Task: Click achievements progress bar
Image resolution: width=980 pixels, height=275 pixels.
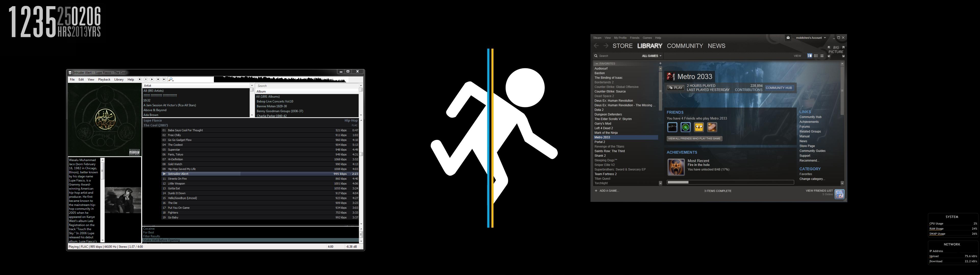Action: pos(730,182)
